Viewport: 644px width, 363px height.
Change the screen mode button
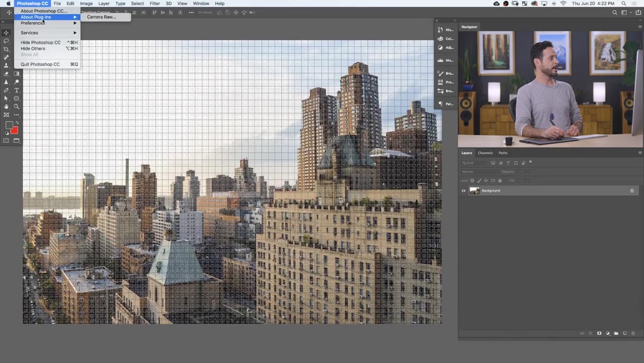pos(17,141)
